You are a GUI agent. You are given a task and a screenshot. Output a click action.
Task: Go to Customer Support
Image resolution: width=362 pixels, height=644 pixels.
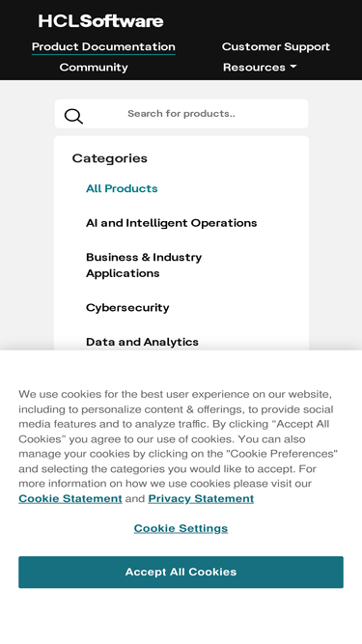click(276, 46)
